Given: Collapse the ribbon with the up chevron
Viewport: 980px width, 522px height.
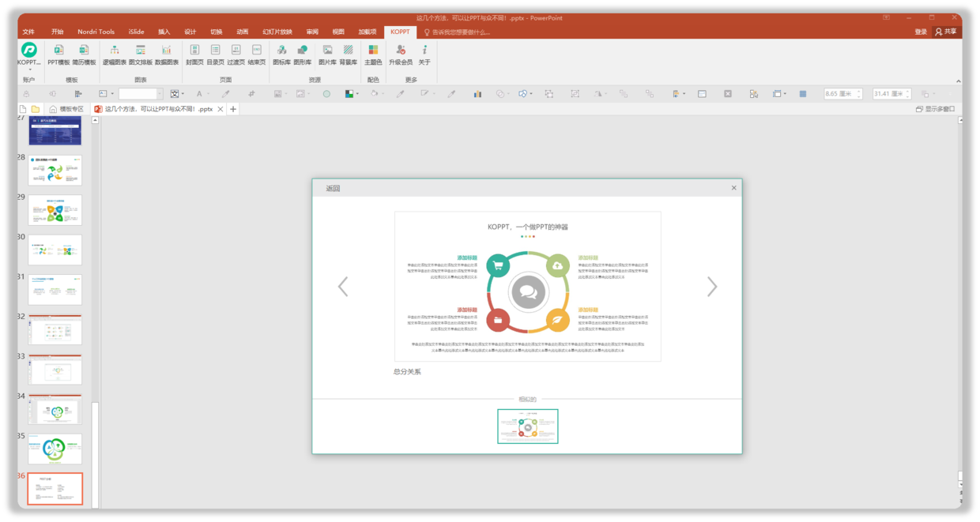Looking at the screenshot, I should 958,81.
